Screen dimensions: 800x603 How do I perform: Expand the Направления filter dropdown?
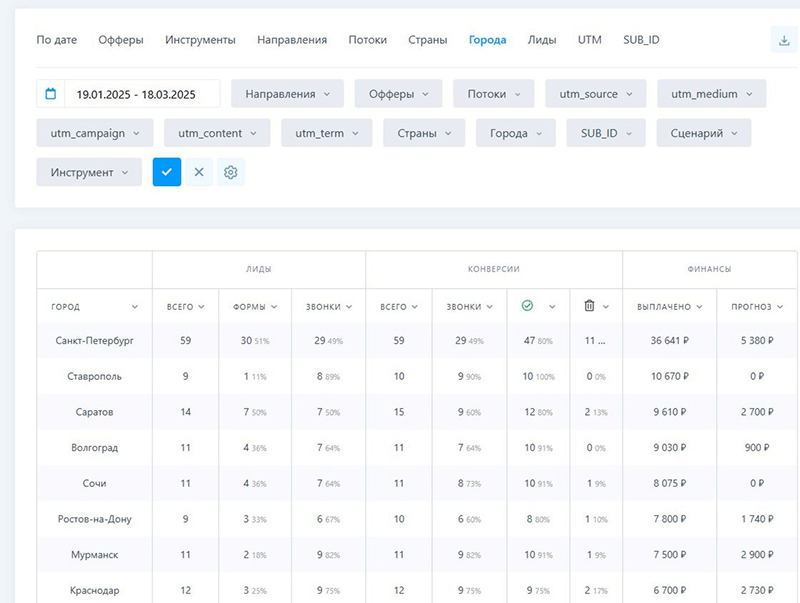click(287, 94)
